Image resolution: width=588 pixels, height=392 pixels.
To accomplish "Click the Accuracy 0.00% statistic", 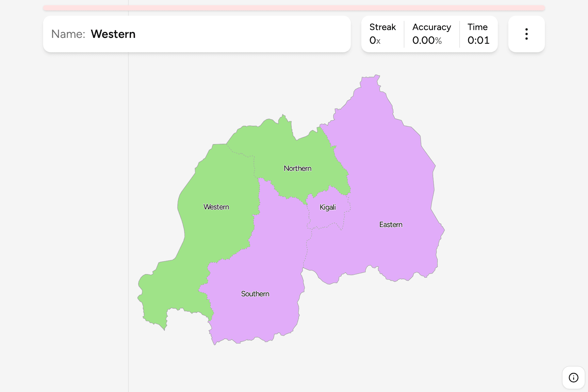I will click(x=432, y=34).
